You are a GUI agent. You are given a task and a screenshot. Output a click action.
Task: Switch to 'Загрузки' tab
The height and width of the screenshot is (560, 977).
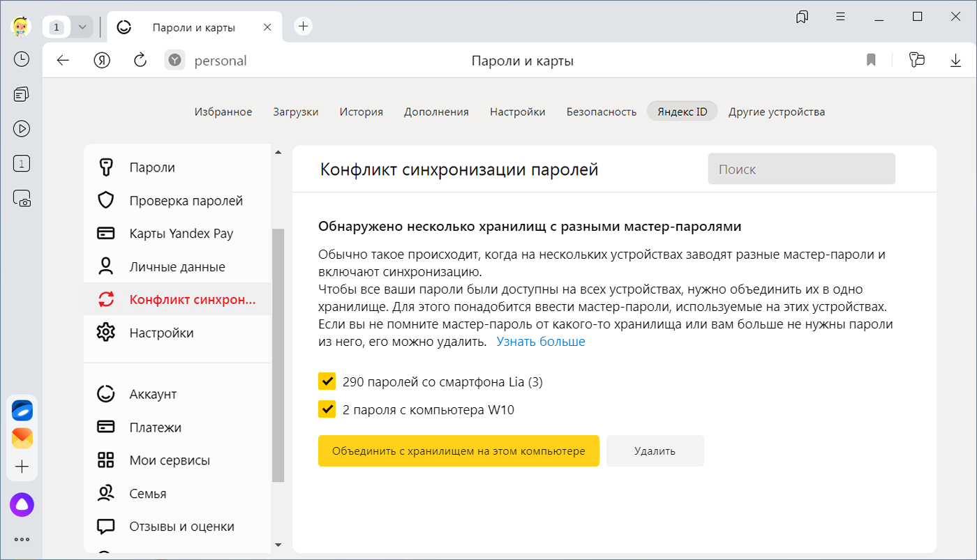click(296, 112)
